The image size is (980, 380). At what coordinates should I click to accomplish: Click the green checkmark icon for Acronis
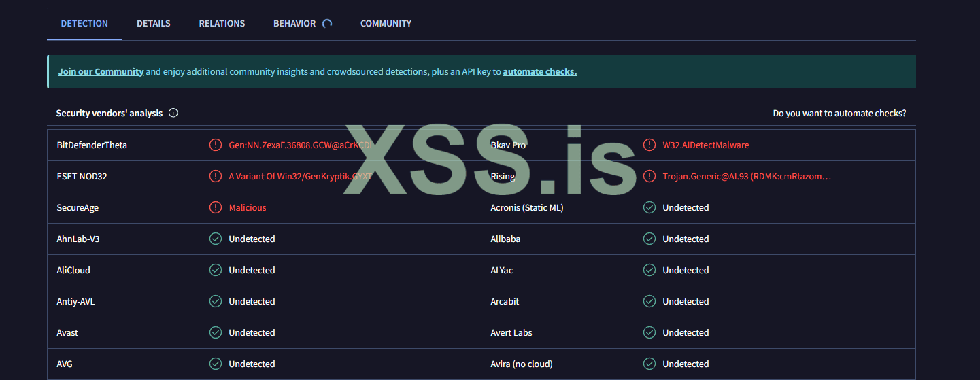(x=649, y=207)
